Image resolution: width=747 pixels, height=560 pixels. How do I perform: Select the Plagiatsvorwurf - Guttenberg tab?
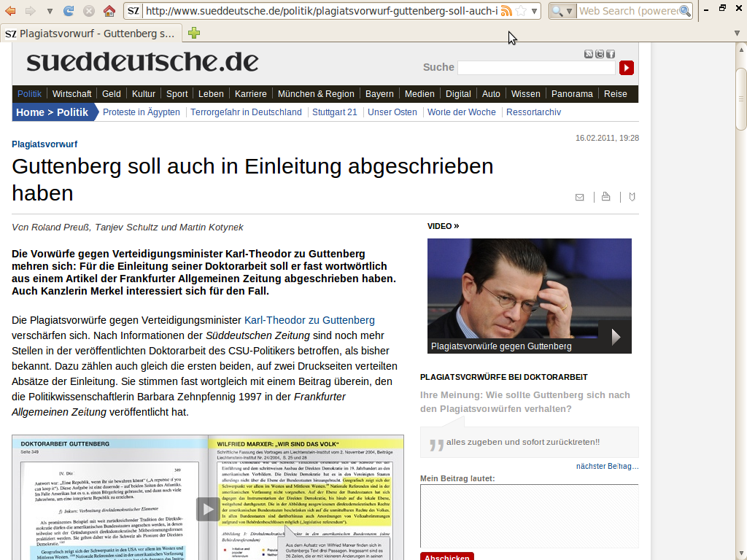91,34
